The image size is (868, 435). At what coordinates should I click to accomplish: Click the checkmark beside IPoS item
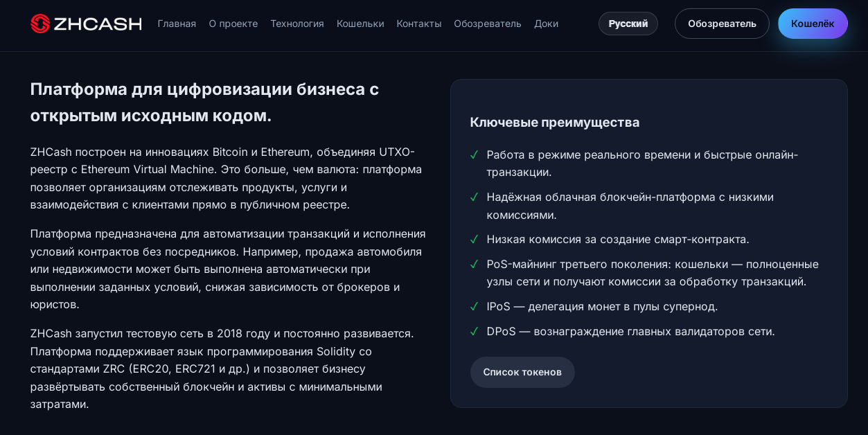(x=475, y=307)
